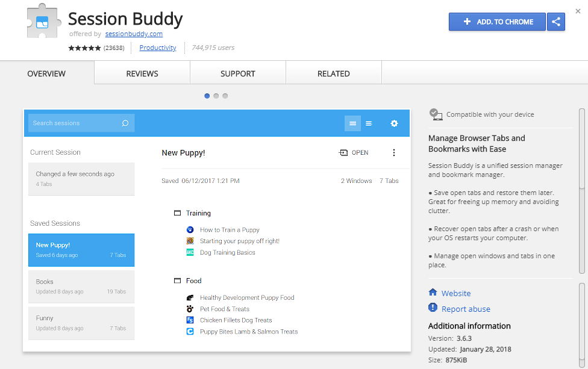588x369 pixels.
Task: Click the Training window icon
Action: (177, 213)
